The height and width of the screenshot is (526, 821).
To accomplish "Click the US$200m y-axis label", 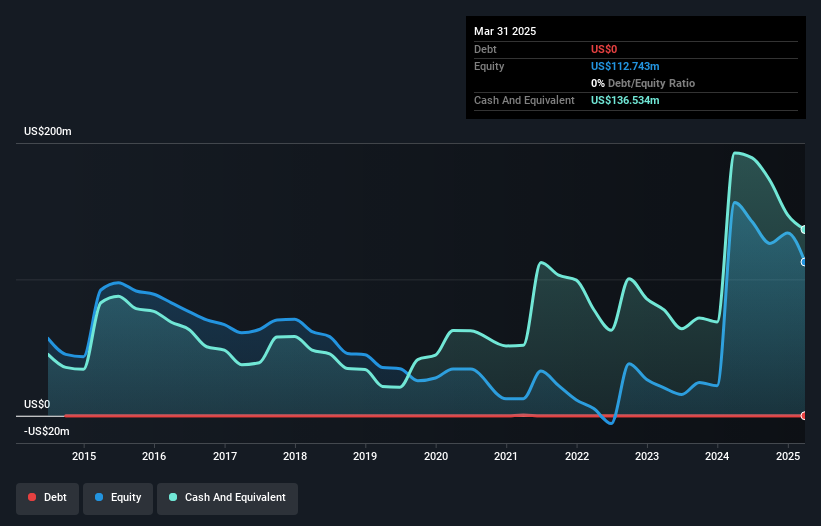I will pyautogui.click(x=48, y=131).
